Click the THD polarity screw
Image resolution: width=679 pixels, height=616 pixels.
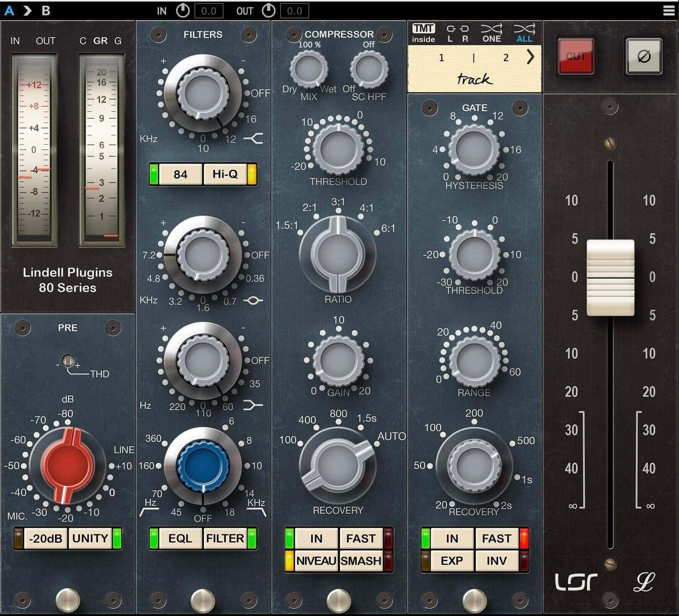(x=68, y=360)
